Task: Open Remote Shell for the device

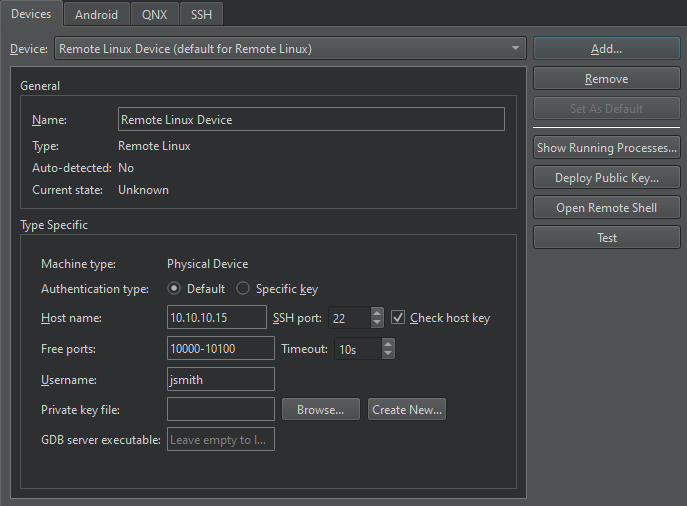Action: click(x=606, y=208)
